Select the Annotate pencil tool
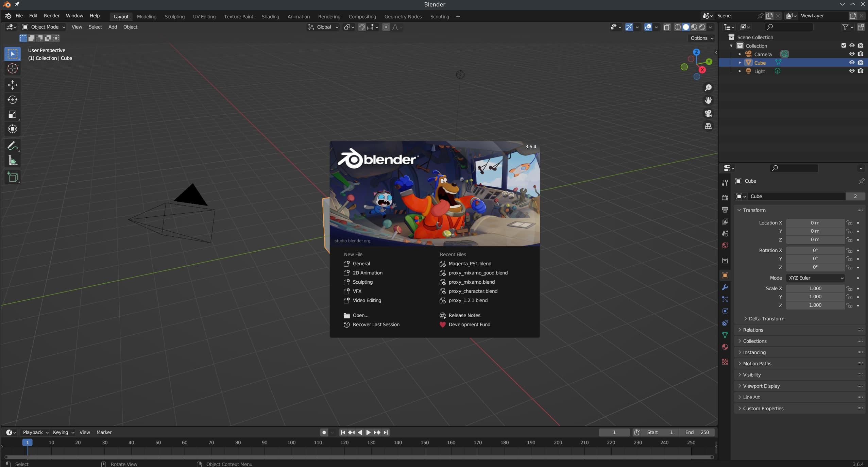Image resolution: width=868 pixels, height=467 pixels. click(x=13, y=146)
